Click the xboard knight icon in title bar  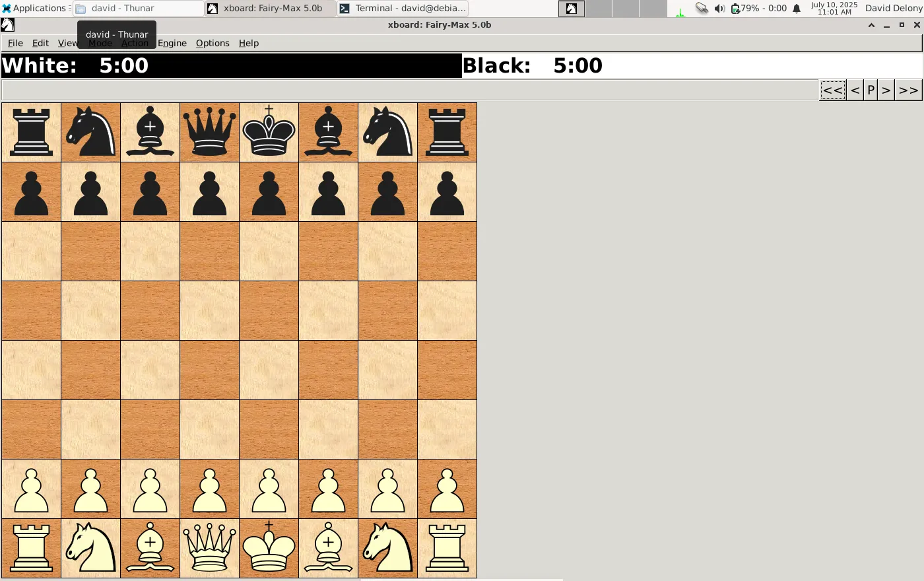[x=8, y=25]
